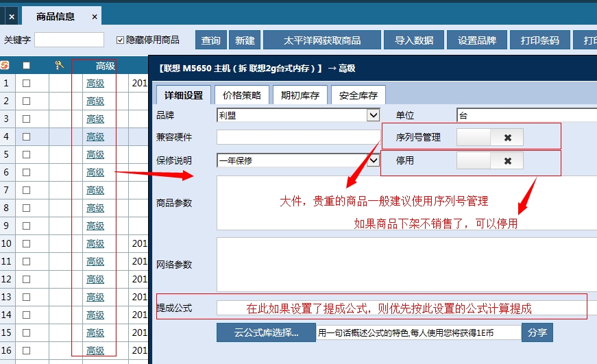Image resolution: width=597 pixels, height=364 pixels.
Task: Check the checkbox for row 10
Action: coord(26,243)
